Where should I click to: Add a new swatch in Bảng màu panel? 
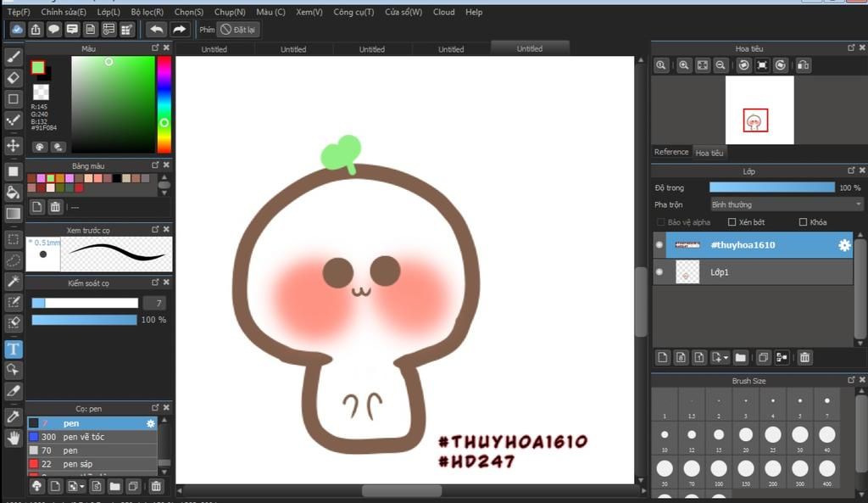pyautogui.click(x=36, y=207)
